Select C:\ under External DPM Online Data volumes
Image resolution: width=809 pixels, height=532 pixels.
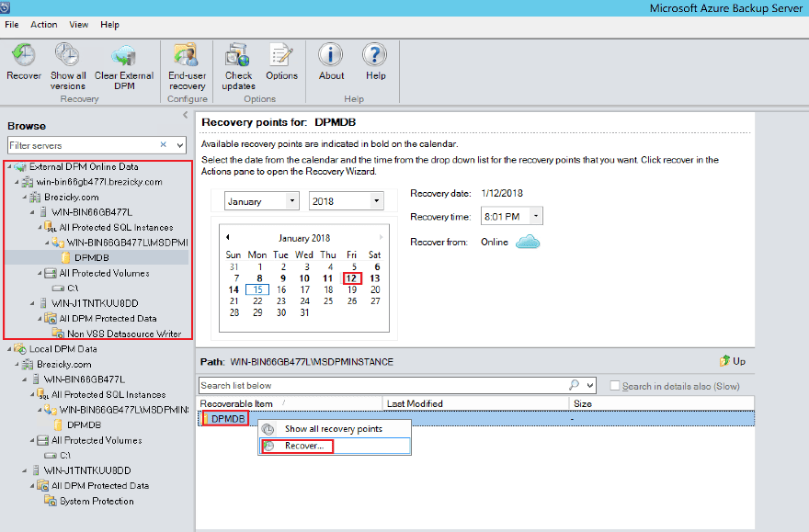[x=73, y=289]
